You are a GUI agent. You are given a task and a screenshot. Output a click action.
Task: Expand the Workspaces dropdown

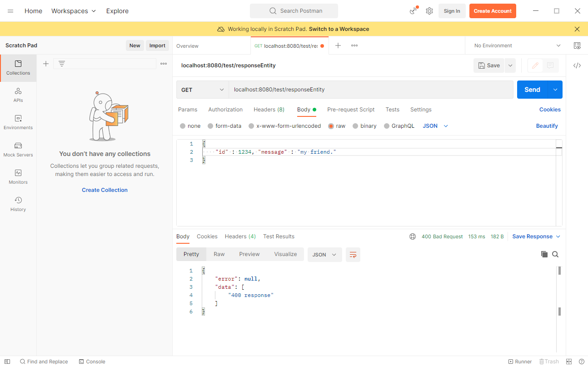click(x=74, y=11)
